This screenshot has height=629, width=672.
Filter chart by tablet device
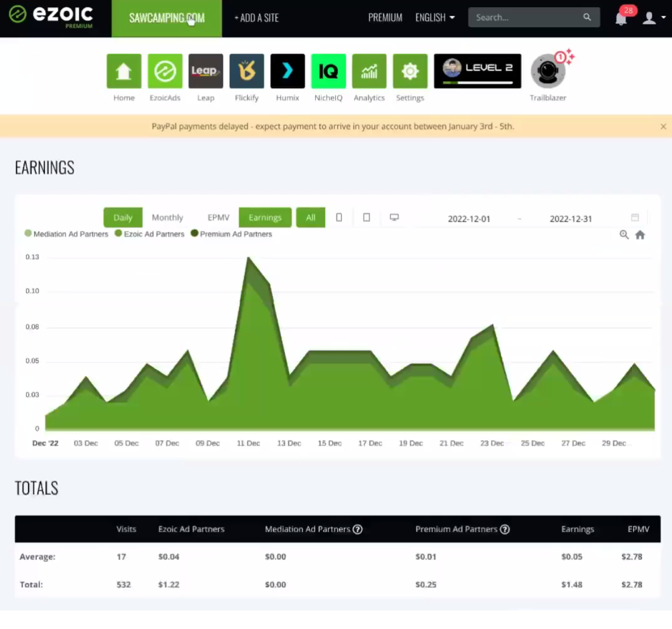point(367,217)
